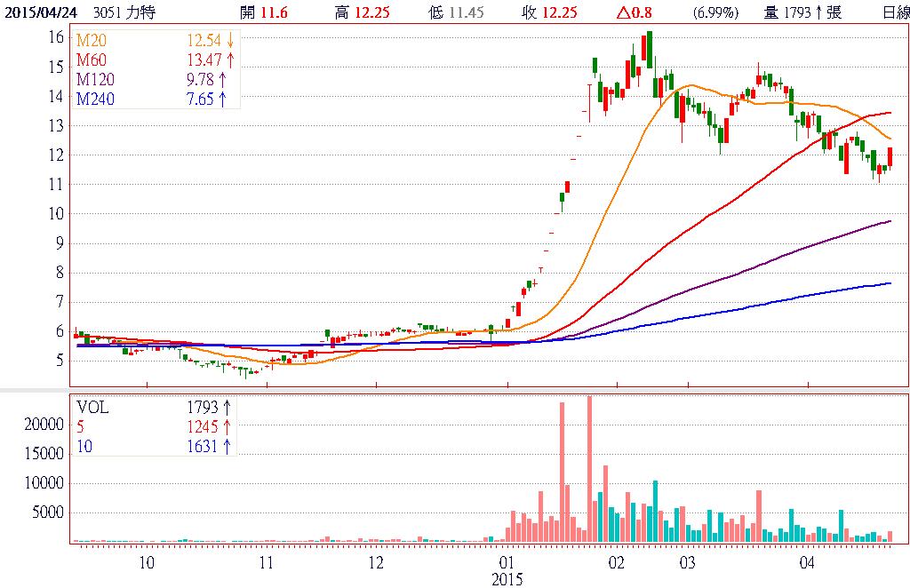Click the 2015 year label below time axis
Screen dimensions: 910x588
point(507,579)
